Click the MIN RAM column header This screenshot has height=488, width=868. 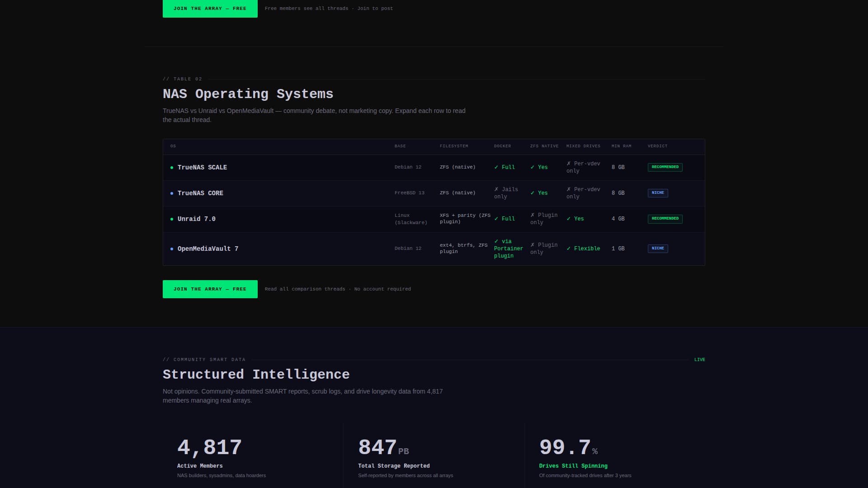coord(622,146)
